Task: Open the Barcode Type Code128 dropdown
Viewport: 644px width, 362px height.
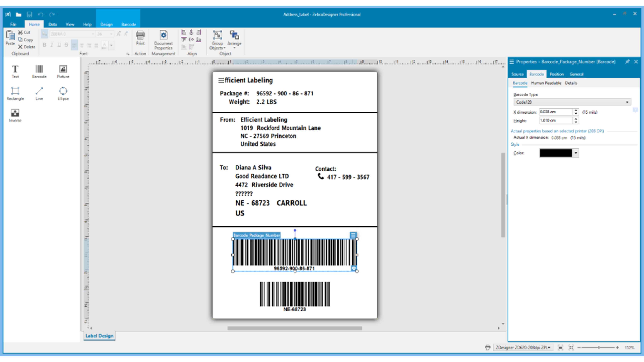Action: tap(572, 102)
